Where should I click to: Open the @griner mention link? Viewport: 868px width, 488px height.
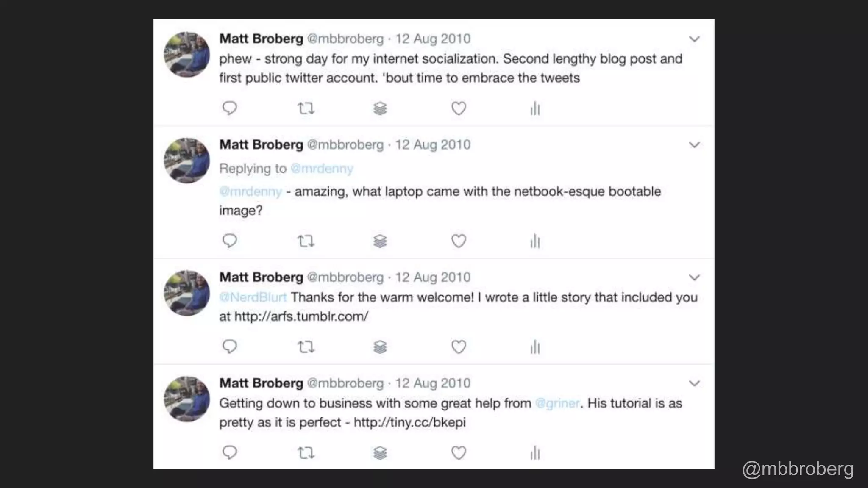point(557,403)
